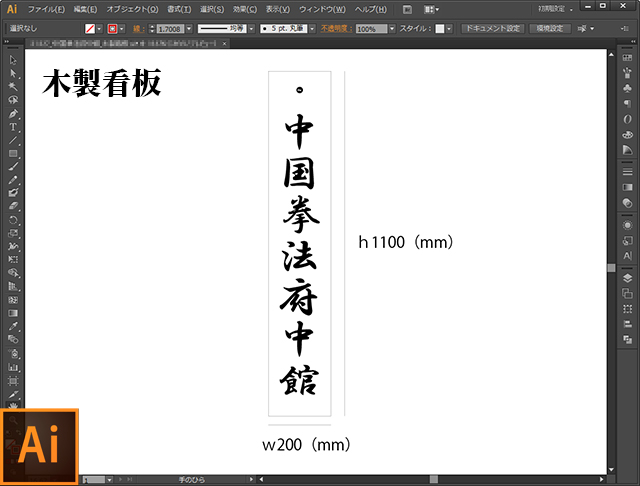Viewport: 640px width, 486px height.
Task: Open the Swatches panel icon
Action: (x=627, y=58)
